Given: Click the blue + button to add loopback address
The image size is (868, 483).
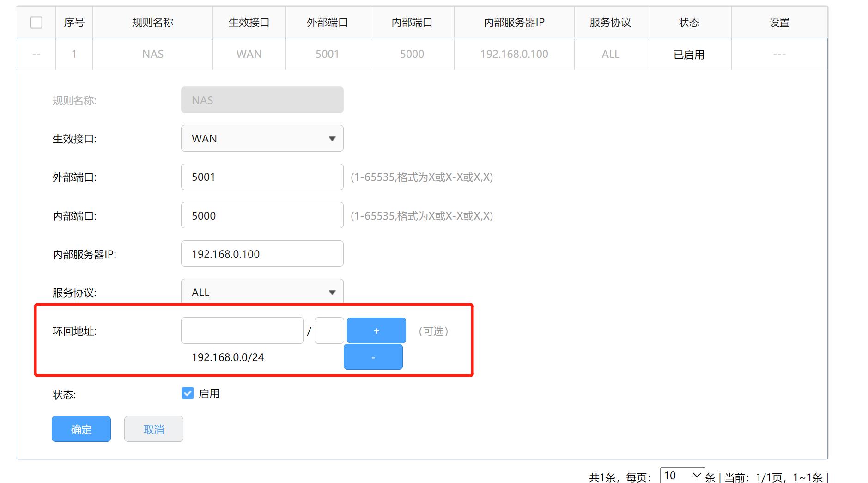Looking at the screenshot, I should (x=376, y=330).
